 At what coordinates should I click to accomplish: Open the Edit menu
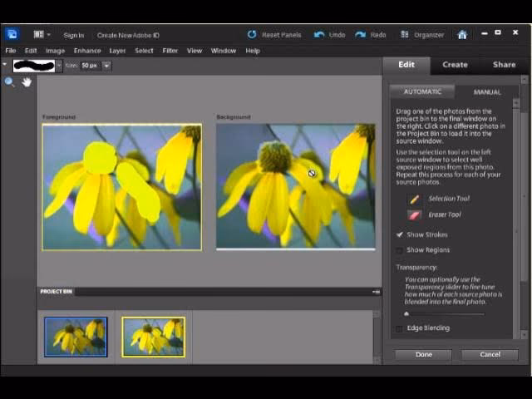click(31, 51)
